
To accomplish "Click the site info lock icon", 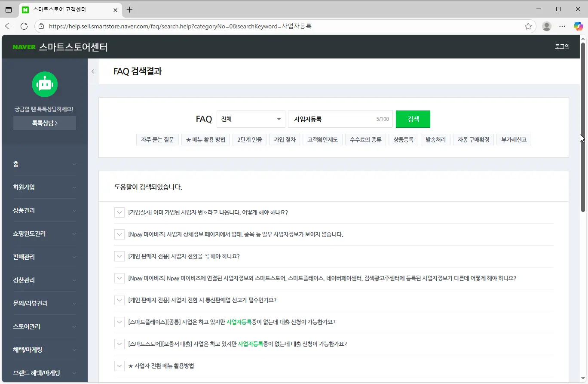I will coord(41,26).
